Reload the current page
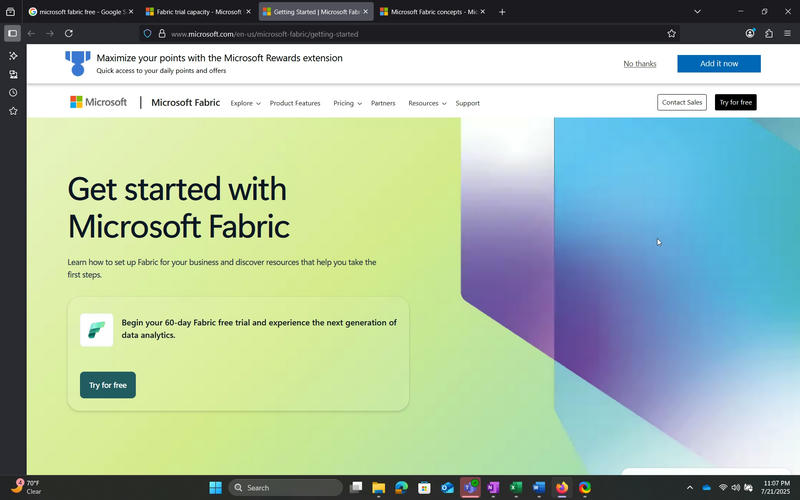Screen dimensions: 800x500 69,34
